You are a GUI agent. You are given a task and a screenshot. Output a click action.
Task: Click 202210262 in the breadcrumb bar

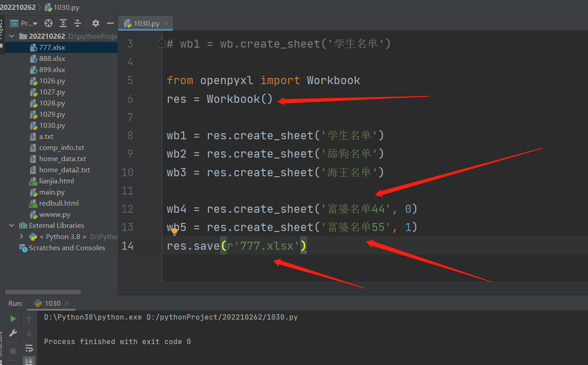coord(18,7)
